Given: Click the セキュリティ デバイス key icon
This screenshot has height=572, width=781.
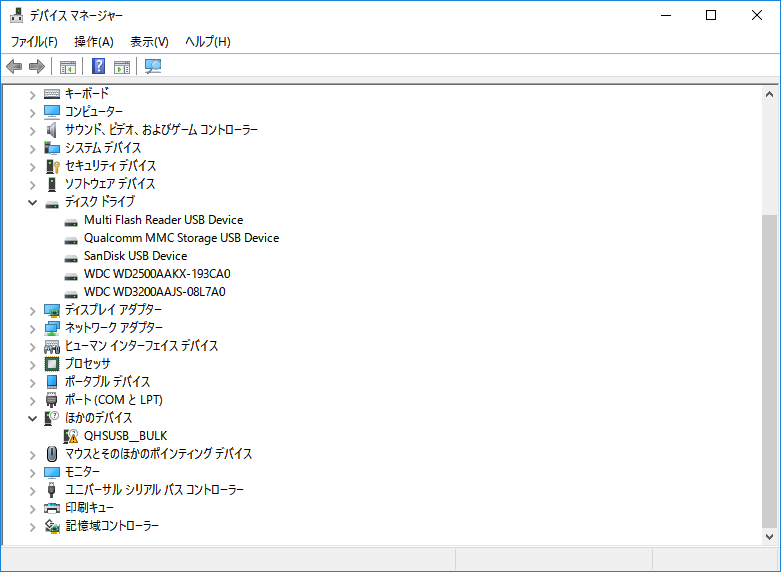Looking at the screenshot, I should click(52, 166).
